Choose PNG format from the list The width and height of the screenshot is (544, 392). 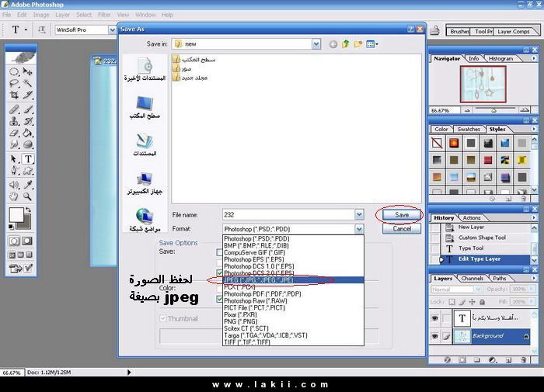(293, 321)
